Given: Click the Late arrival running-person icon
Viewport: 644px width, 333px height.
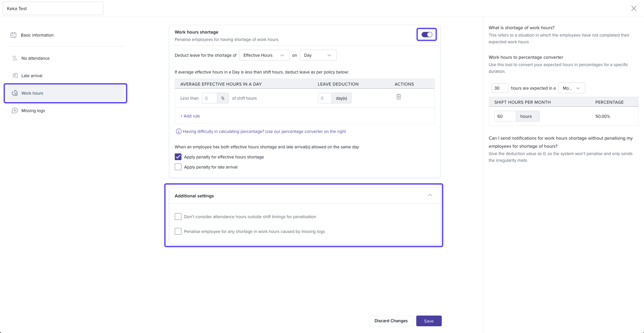Looking at the screenshot, I should tap(15, 76).
